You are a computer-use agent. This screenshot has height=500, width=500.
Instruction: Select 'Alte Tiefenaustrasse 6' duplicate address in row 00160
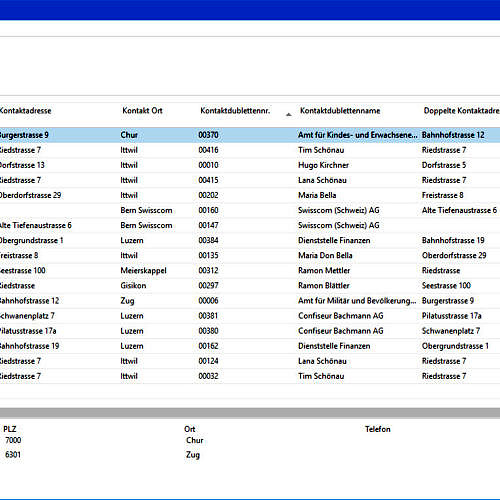[459, 210]
